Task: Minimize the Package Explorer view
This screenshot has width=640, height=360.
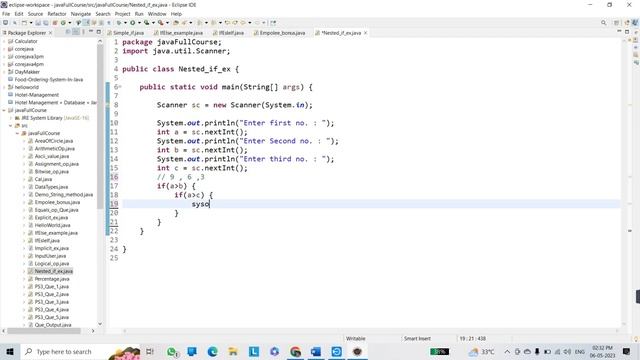Action: pos(91,31)
